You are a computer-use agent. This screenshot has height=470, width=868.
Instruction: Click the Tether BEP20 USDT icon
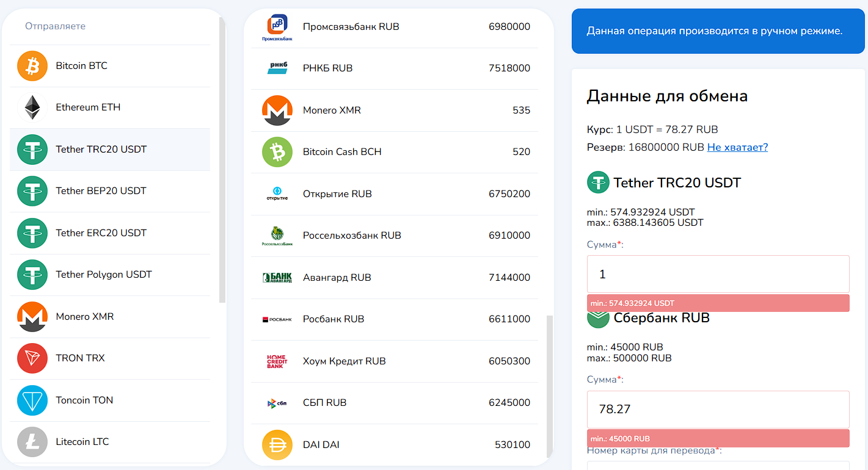(32, 191)
